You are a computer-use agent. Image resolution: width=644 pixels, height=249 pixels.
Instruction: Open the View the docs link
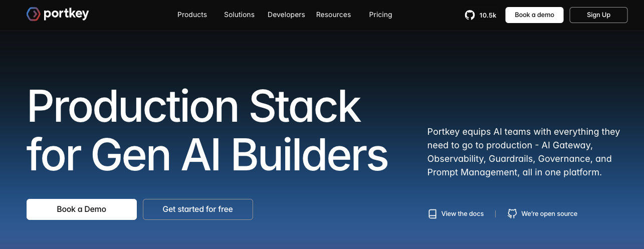pyautogui.click(x=462, y=214)
